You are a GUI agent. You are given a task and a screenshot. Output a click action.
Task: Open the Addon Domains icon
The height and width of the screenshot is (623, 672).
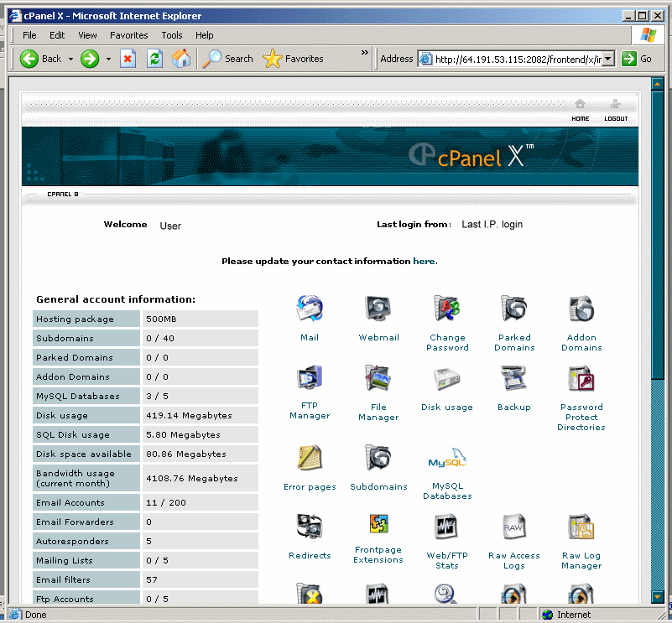[x=581, y=309]
